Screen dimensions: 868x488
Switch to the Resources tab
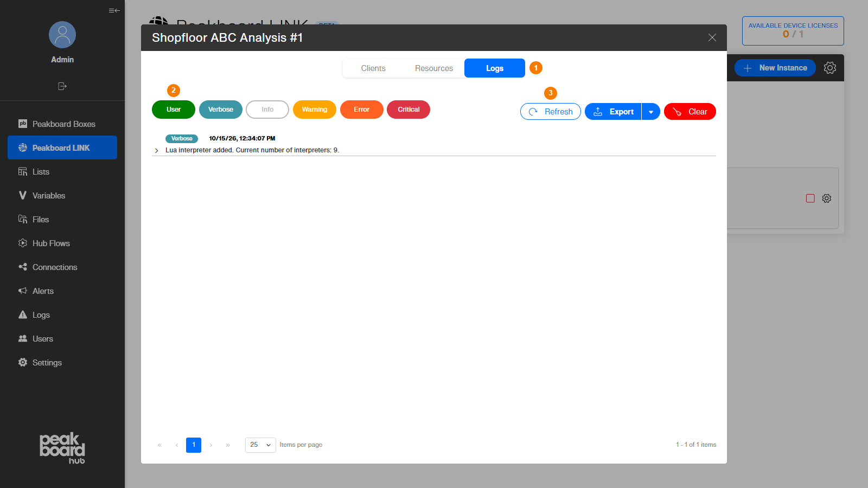tap(434, 68)
